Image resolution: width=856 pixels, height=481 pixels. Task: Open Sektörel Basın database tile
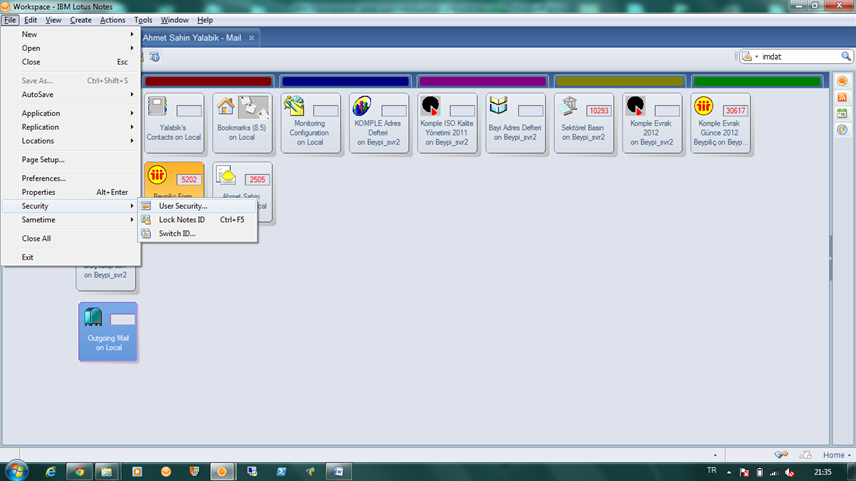tap(584, 123)
